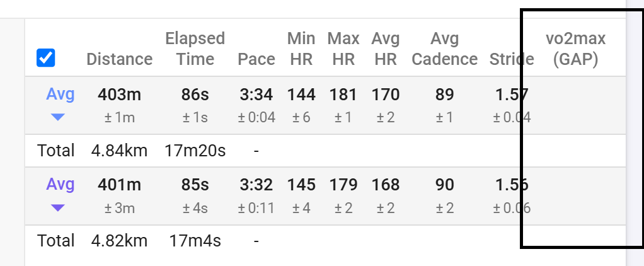Click the Avg Cadence column header

pyautogui.click(x=445, y=49)
